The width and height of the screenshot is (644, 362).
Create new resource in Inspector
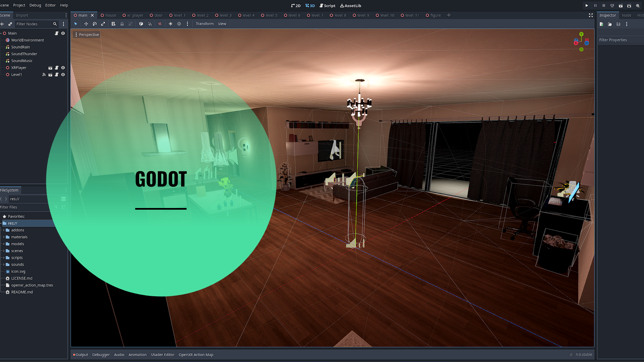click(601, 24)
